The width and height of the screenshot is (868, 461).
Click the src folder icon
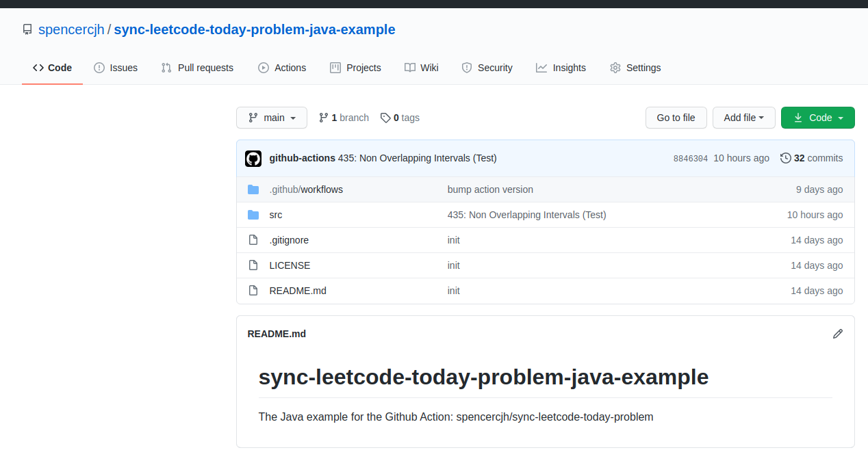[253, 215]
